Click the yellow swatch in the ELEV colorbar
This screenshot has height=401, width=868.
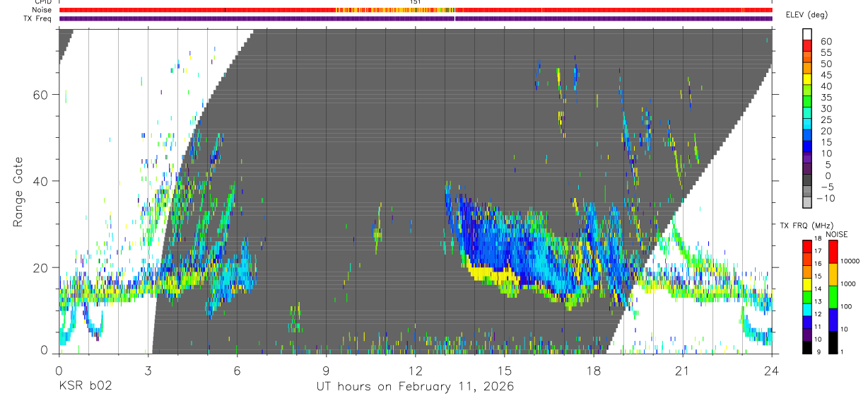tap(807, 79)
